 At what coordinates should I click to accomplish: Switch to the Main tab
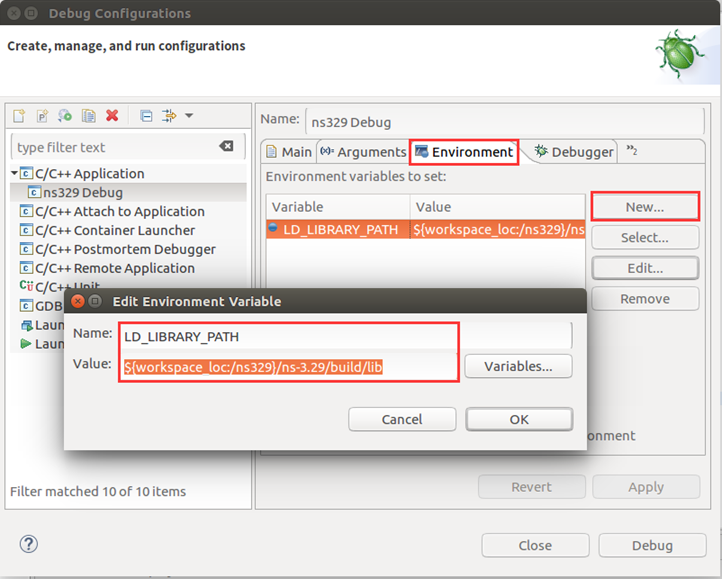click(289, 152)
